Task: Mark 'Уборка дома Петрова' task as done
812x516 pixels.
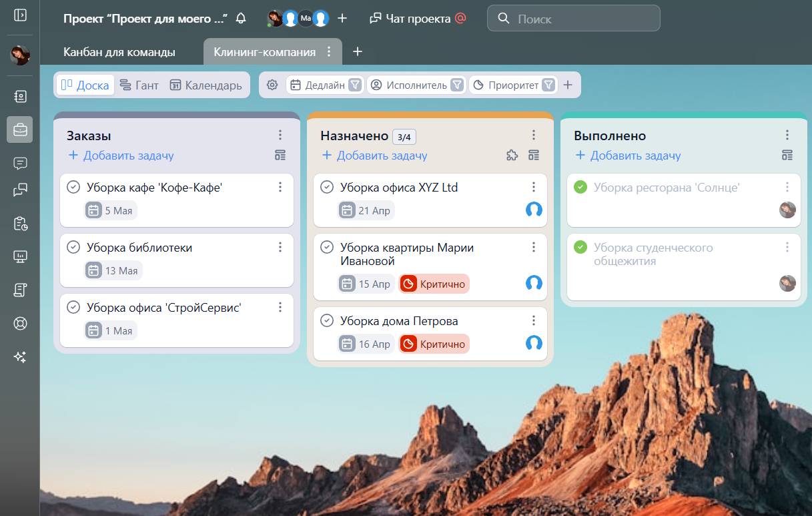Action: point(327,321)
